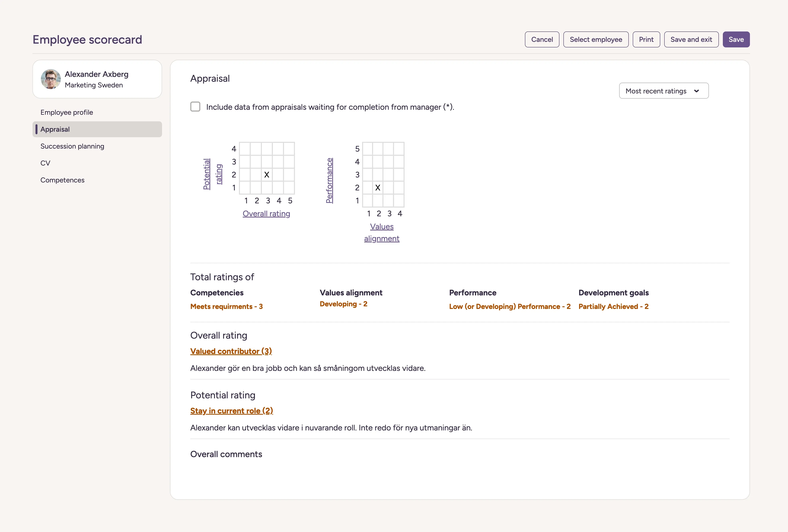This screenshot has height=532, width=788.
Task: Open the Valued contributor (3) link
Action: pyautogui.click(x=231, y=351)
